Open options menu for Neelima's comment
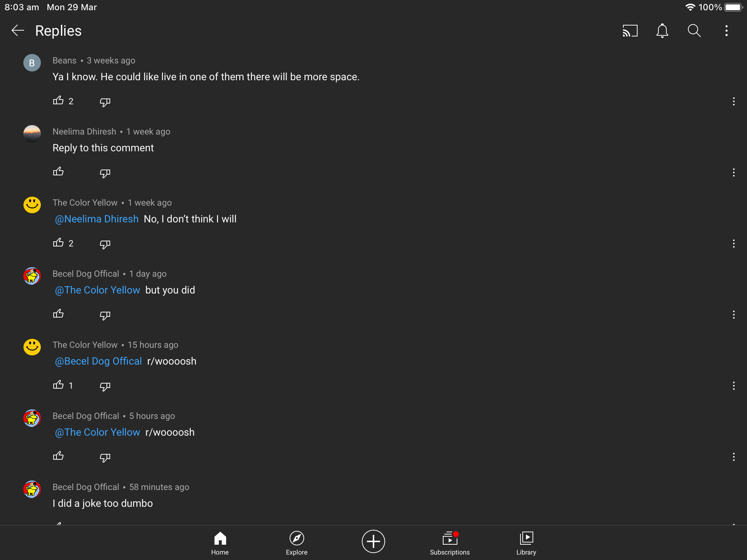747x560 pixels. coord(734,172)
